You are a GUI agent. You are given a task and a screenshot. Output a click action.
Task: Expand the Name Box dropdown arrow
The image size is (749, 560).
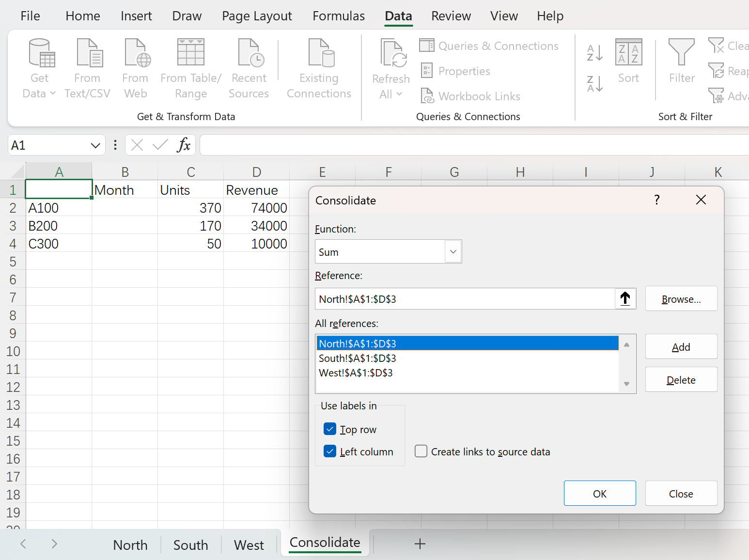[x=95, y=145]
